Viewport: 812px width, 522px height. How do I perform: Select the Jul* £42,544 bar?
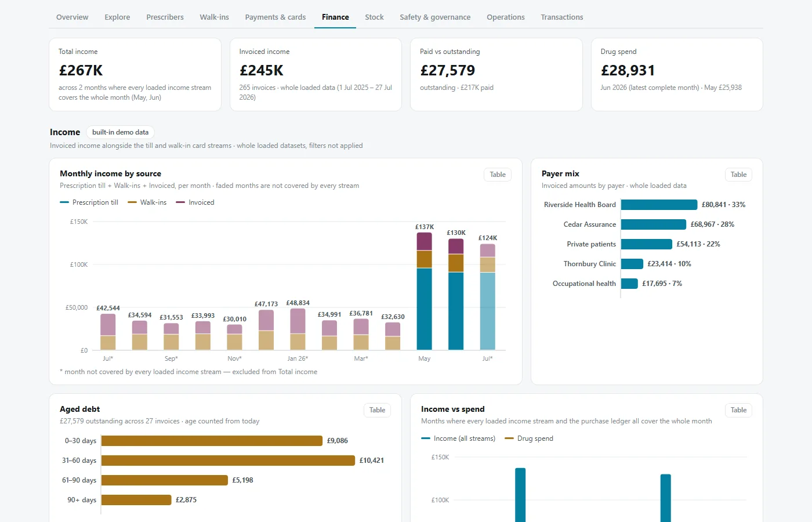click(x=108, y=332)
